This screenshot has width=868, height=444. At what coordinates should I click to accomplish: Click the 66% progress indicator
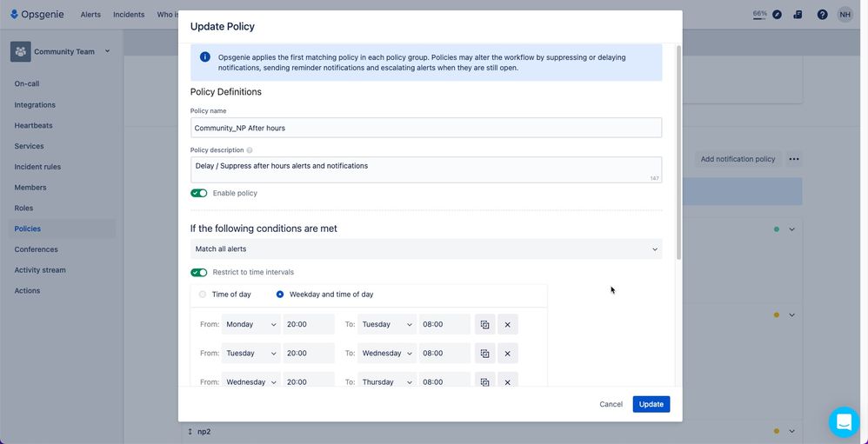pyautogui.click(x=759, y=14)
